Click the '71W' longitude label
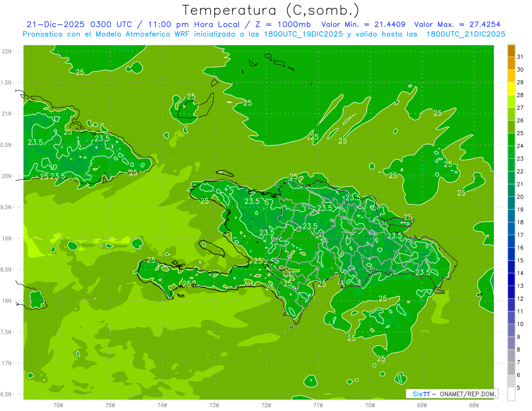 (318, 405)
